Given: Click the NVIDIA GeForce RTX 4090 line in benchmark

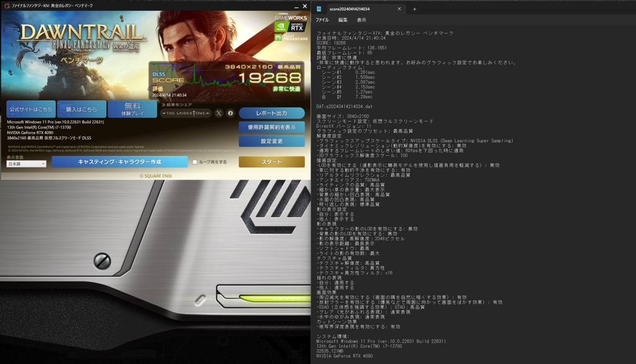Looking at the screenshot, I should [x=30, y=133].
